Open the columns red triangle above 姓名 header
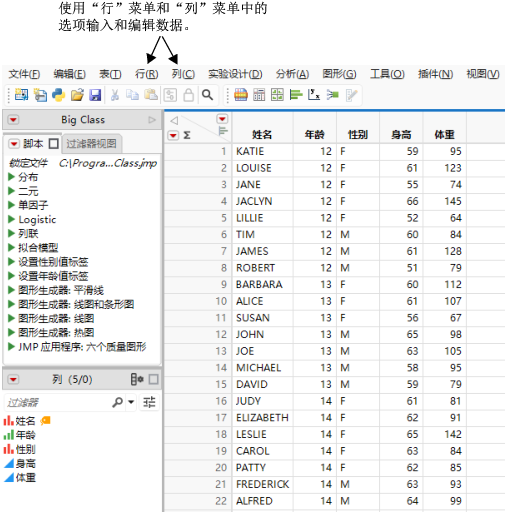This screenshot has height=514, width=507. pos(222,119)
